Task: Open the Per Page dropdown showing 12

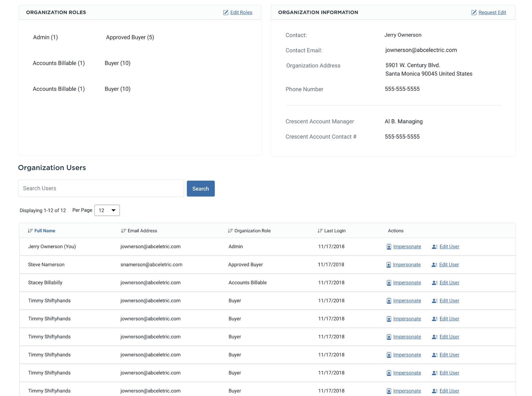Action: coord(107,210)
